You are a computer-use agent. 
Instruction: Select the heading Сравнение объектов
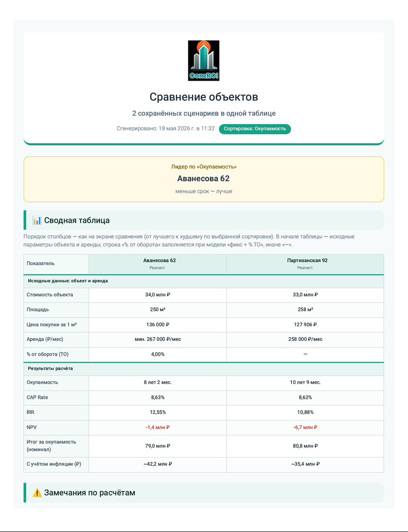click(x=204, y=97)
